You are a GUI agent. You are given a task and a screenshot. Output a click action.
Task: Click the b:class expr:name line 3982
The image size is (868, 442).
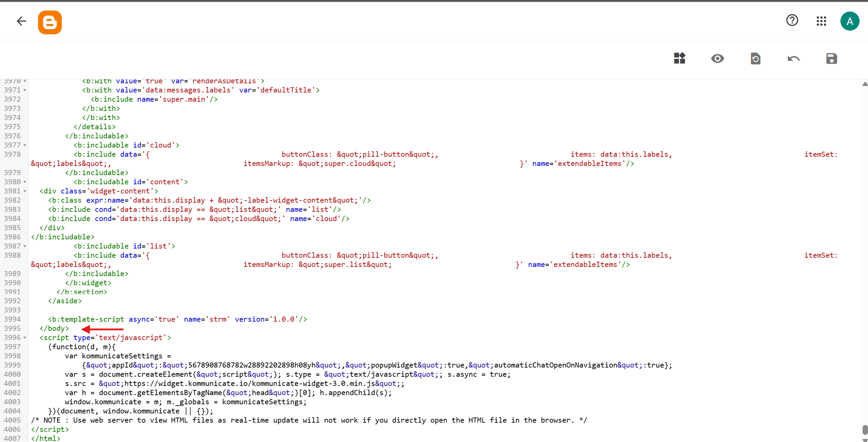[x=209, y=200]
